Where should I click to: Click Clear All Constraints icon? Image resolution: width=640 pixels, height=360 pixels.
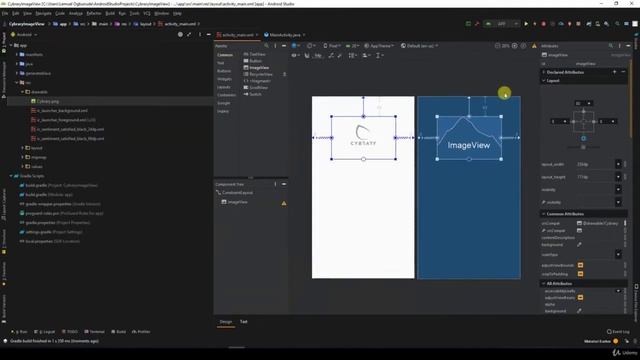point(331,56)
